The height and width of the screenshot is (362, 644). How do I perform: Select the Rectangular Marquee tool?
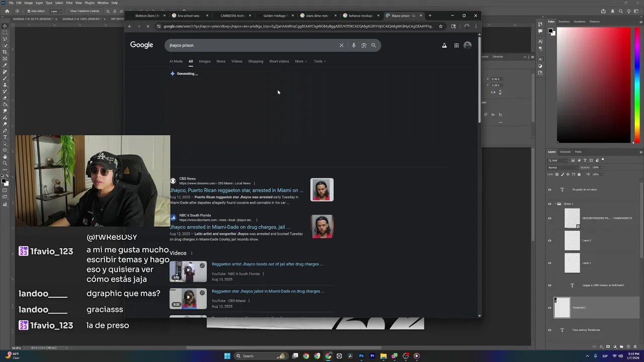pyautogui.click(x=5, y=33)
